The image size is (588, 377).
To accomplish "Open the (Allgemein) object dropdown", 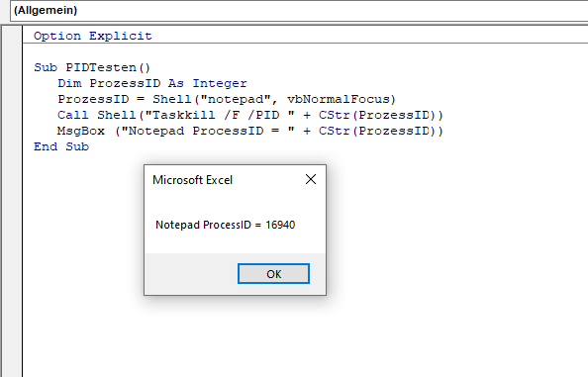I will [x=299, y=10].
